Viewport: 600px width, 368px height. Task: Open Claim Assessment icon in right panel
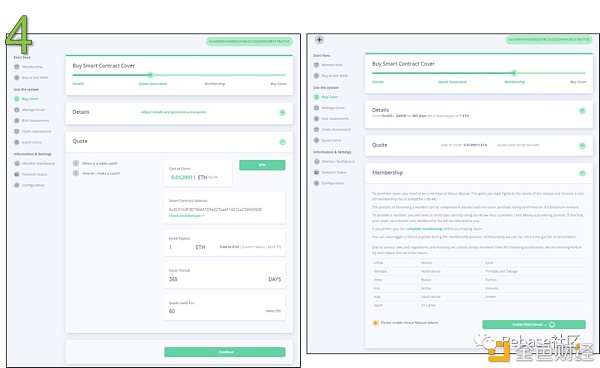coord(316,129)
